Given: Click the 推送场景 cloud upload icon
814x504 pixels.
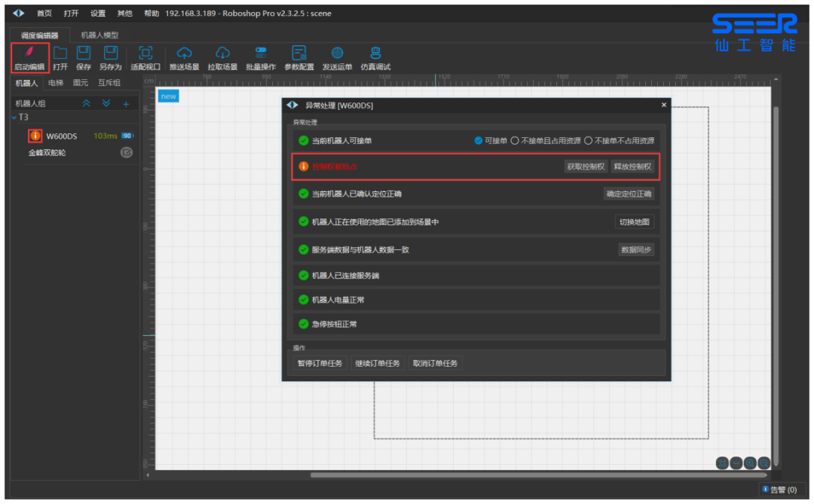Looking at the screenshot, I should (x=184, y=53).
